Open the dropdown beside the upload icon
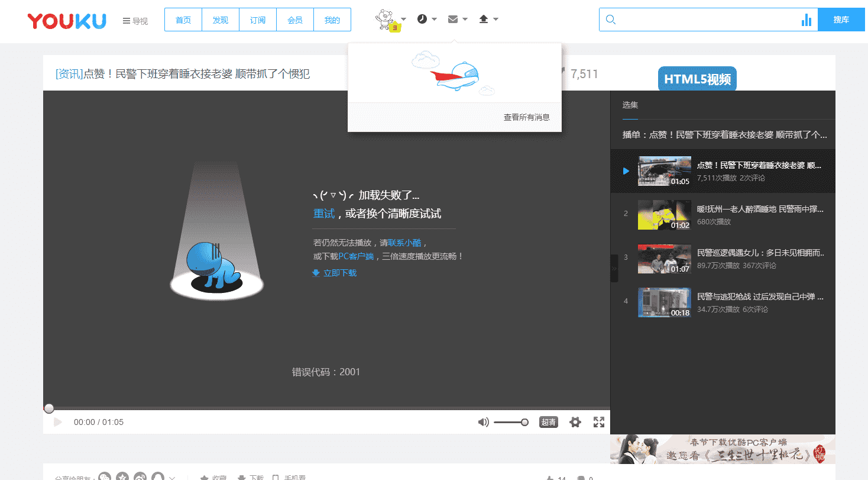This screenshot has height=480, width=868. [x=496, y=18]
